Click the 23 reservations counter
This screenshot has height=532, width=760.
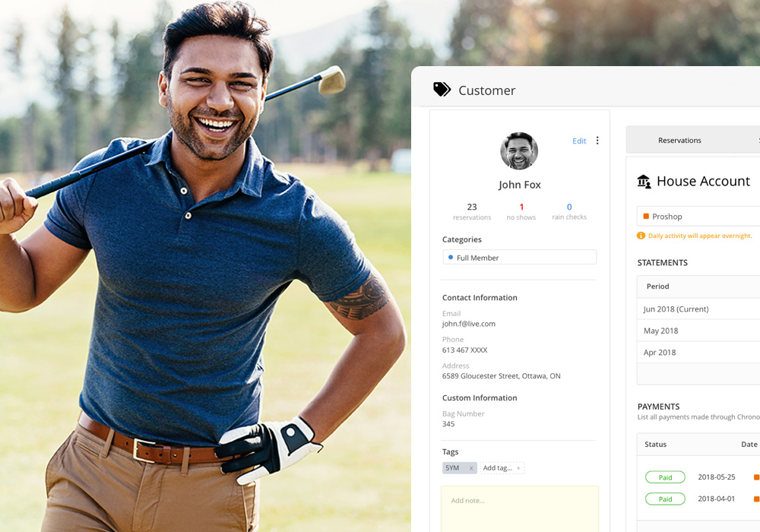click(x=472, y=212)
